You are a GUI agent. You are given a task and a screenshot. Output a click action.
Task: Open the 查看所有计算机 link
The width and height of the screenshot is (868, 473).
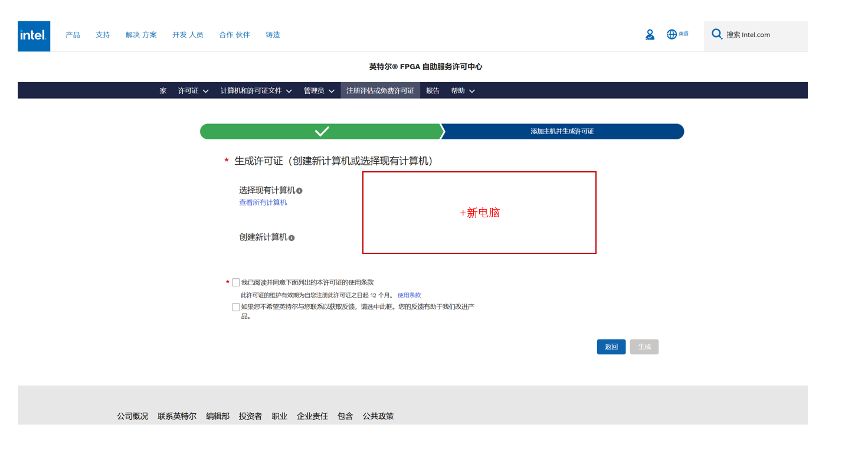click(263, 202)
